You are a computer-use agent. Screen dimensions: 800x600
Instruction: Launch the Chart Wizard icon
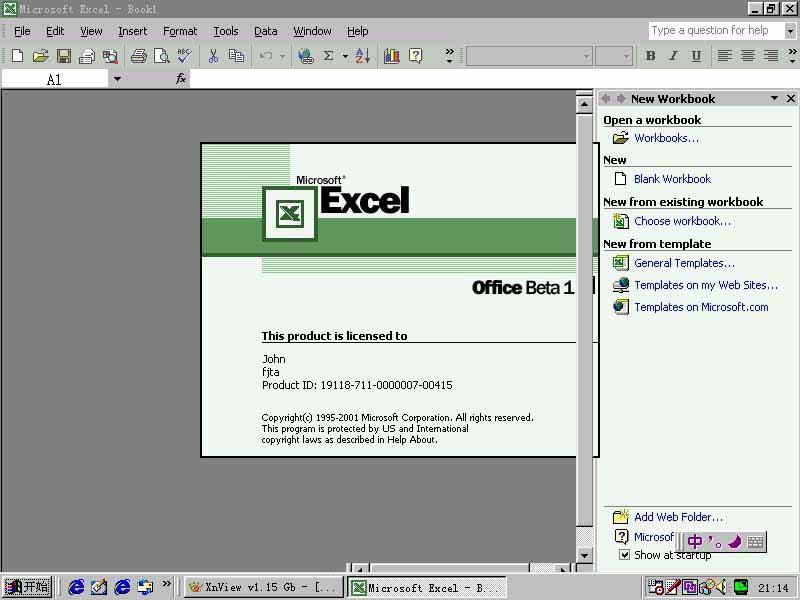(392, 56)
